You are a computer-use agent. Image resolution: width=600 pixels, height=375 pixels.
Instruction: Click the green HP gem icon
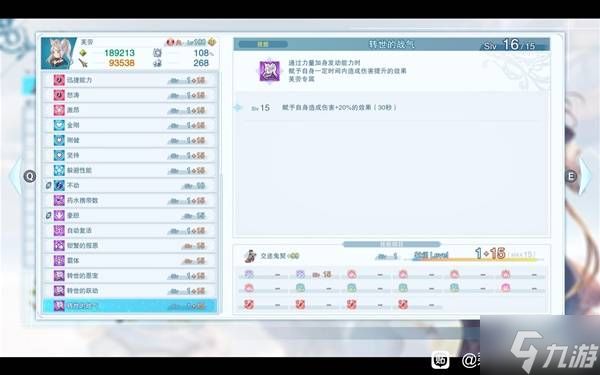[83, 53]
